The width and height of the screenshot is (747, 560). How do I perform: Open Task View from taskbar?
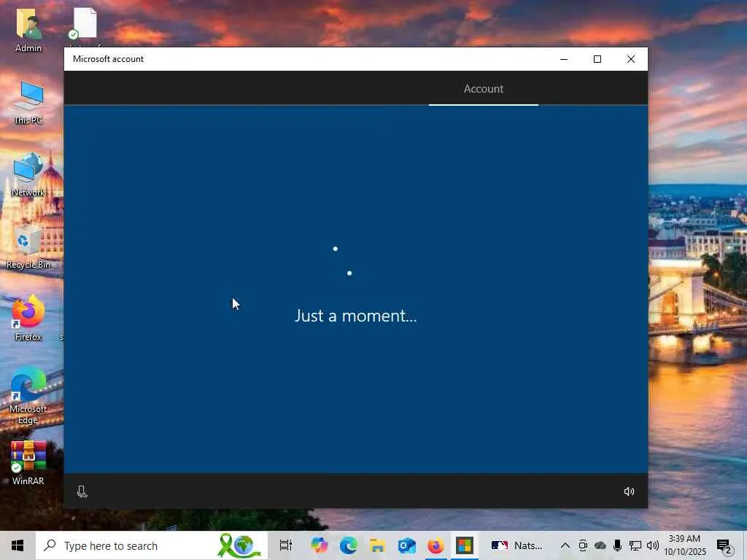[x=286, y=545]
